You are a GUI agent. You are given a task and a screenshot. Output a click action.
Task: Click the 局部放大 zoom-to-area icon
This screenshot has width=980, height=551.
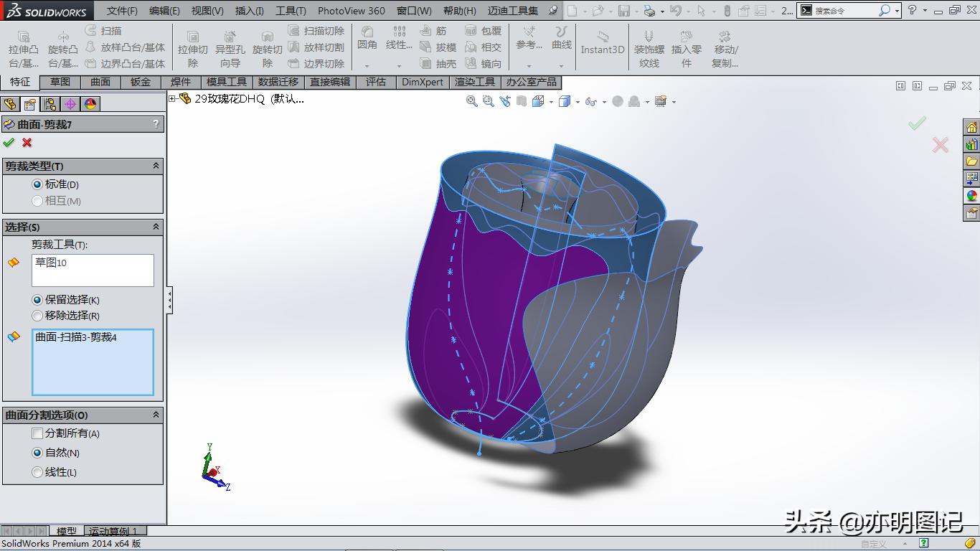[x=488, y=101]
